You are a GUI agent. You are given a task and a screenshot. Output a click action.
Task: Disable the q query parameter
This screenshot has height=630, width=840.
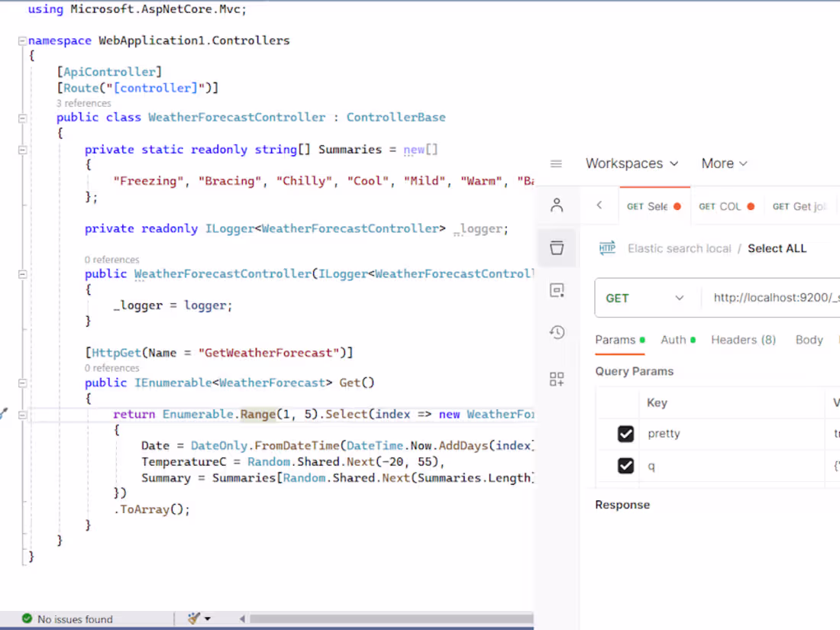625,465
